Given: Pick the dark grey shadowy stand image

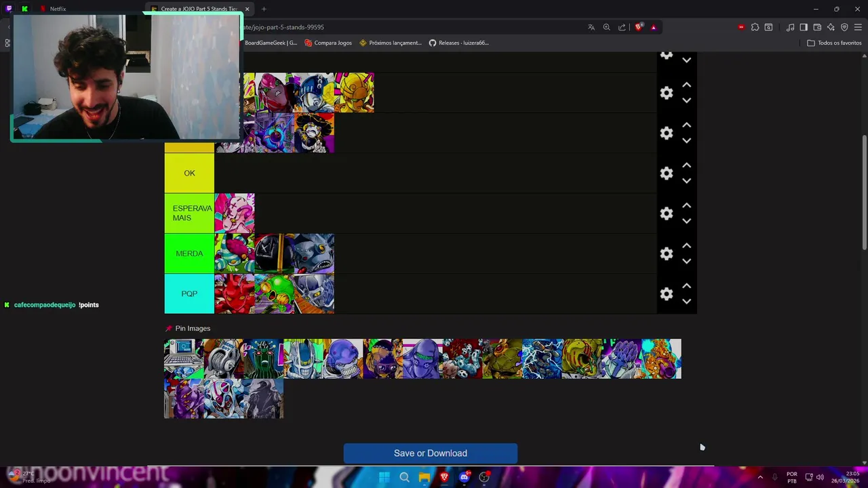Looking at the screenshot, I should pos(264,399).
